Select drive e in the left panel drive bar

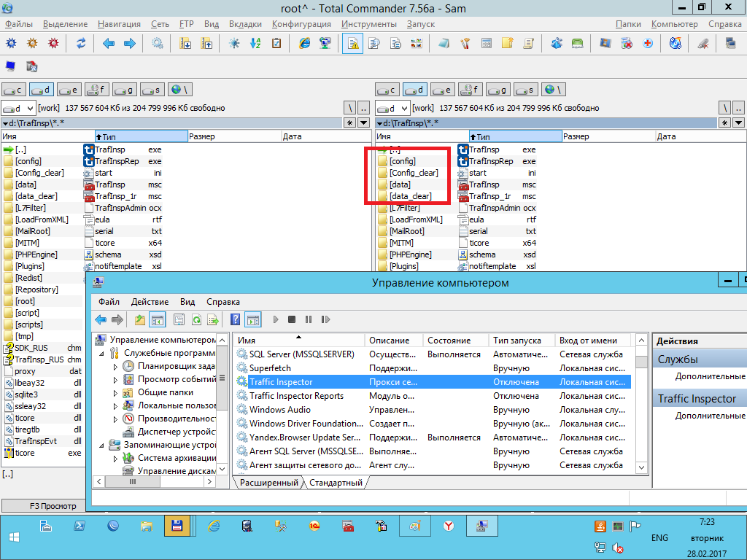[x=69, y=90]
